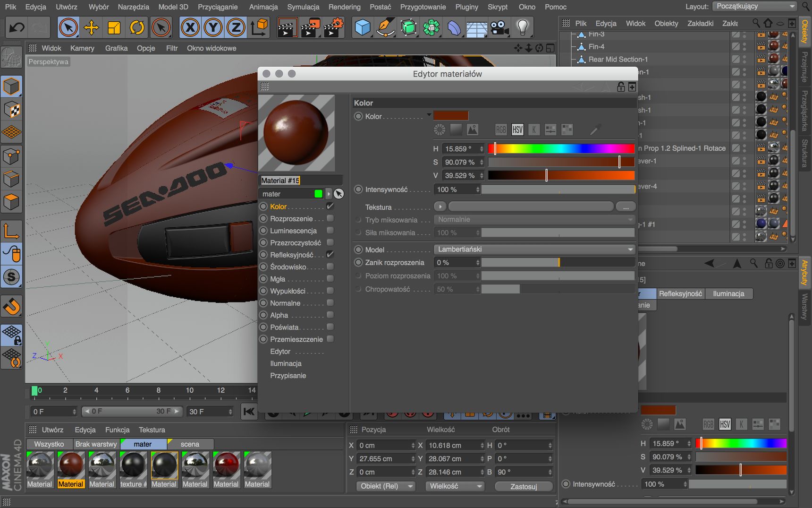This screenshot has width=812, height=508.
Task: Click the Array generator flower icon
Action: [x=431, y=27]
